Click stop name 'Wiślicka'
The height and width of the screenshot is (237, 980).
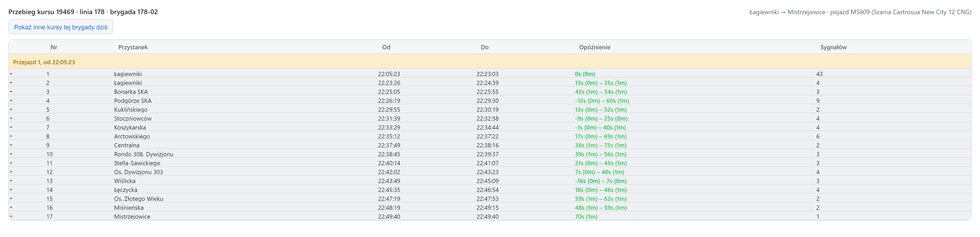tap(125, 181)
